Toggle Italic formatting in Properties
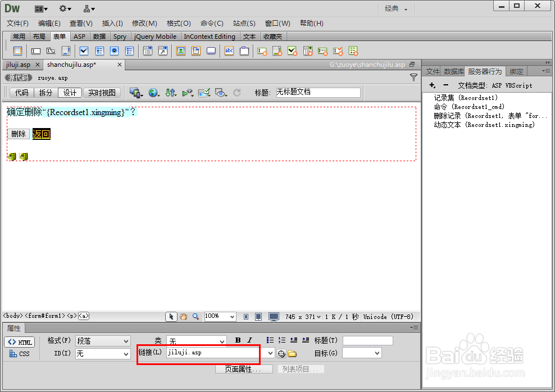The width and height of the screenshot is (555, 392). point(249,340)
